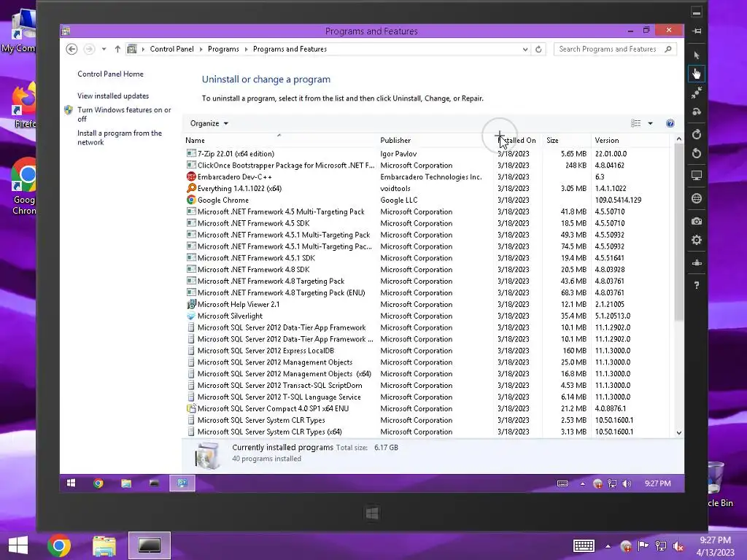Click the 9:27 PM clock in remote taskbar
The width and height of the screenshot is (747, 560).
point(657,483)
